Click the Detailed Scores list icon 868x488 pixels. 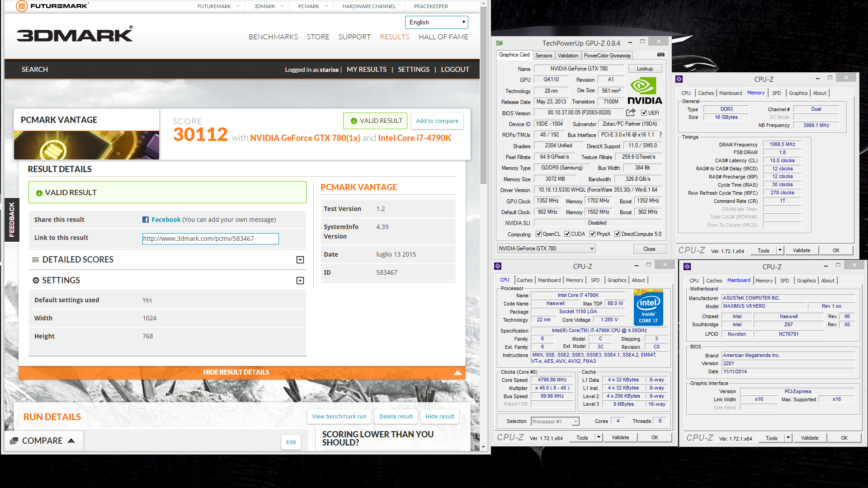[35, 260]
